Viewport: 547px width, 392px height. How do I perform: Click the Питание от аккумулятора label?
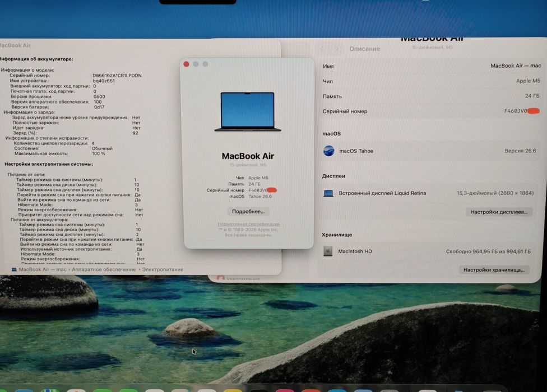tap(39, 220)
